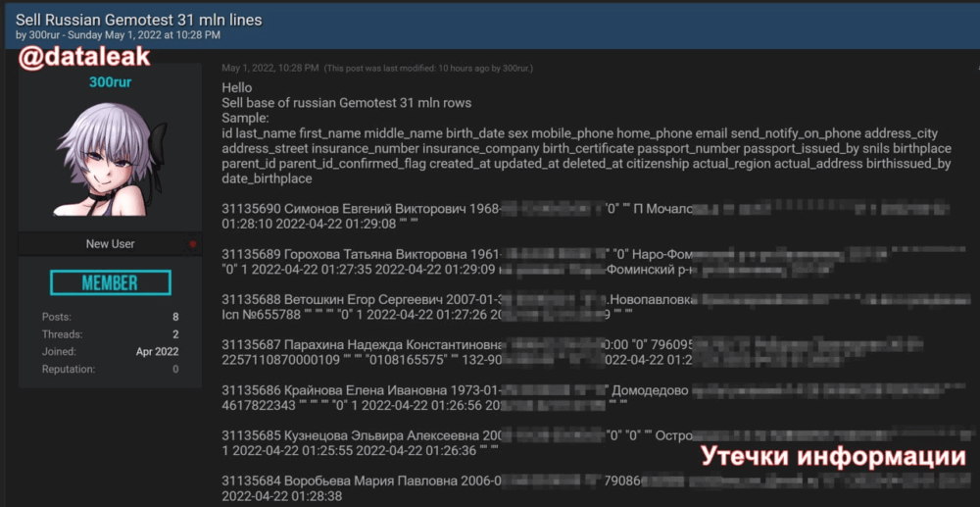Click sample row 31135686 Крайнова
The width and height of the screenshot is (980, 507).
pos(586,398)
